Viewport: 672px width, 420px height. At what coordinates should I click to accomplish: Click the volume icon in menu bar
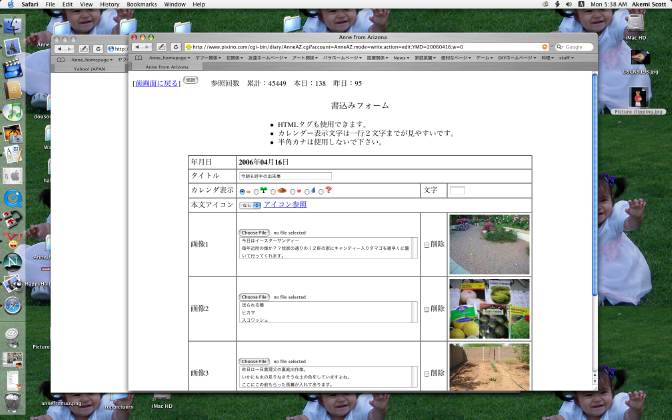569,4
